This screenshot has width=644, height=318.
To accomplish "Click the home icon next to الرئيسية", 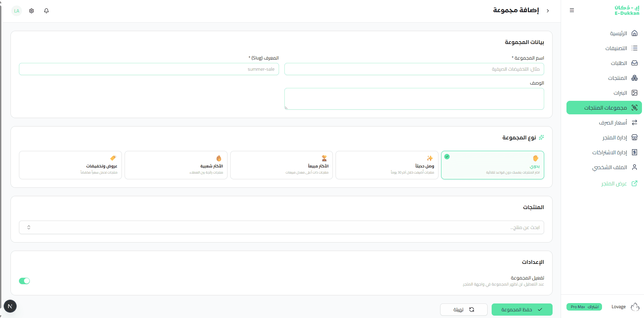I will coord(635,33).
